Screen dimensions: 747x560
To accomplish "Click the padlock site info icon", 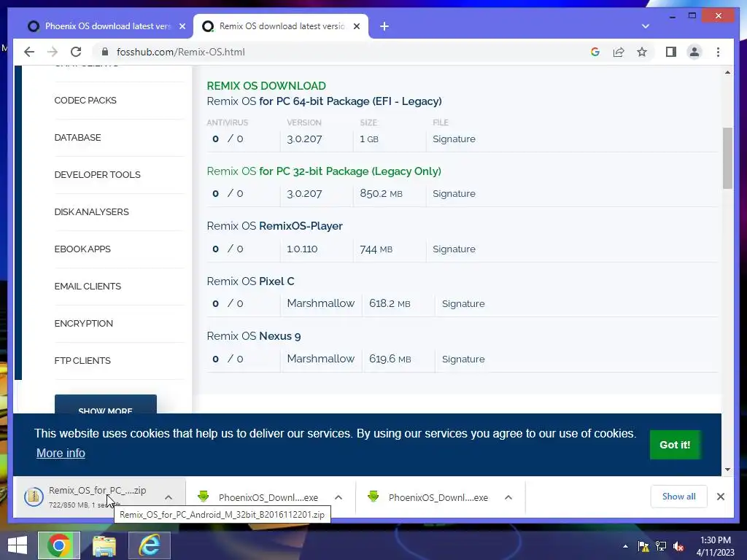I will 105,52.
